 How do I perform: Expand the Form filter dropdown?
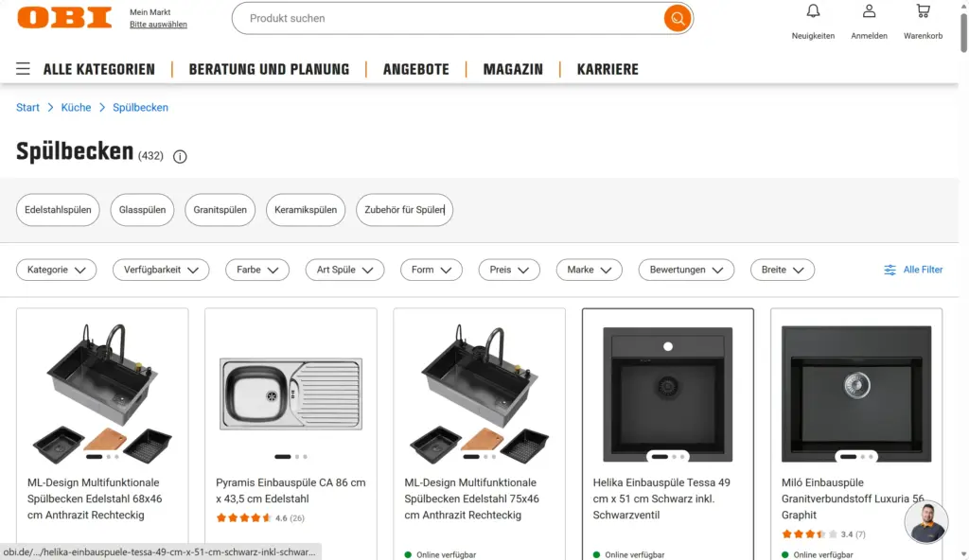[432, 270]
